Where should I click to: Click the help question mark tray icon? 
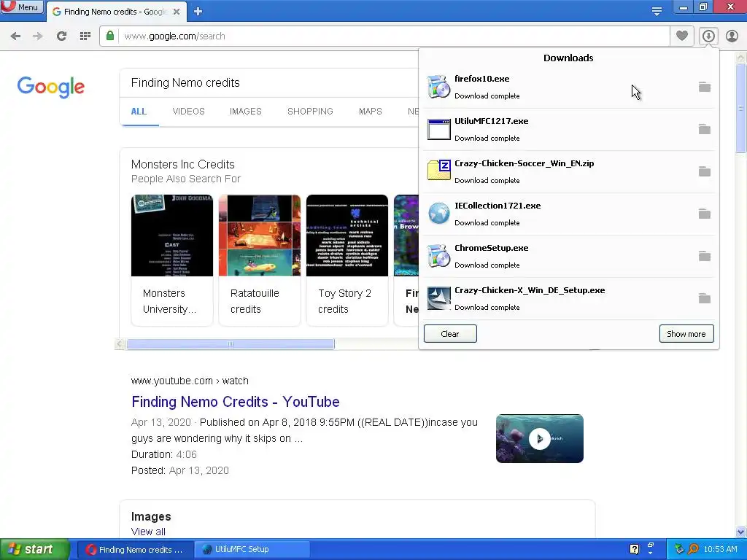click(x=634, y=550)
